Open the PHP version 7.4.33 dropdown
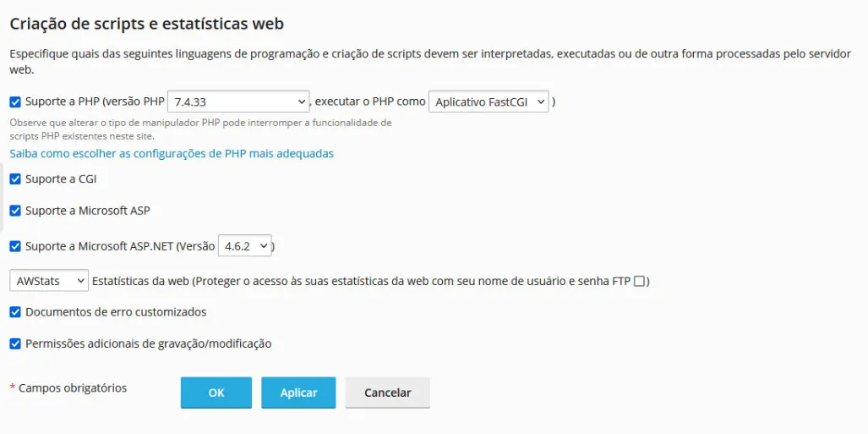This screenshot has height=434, width=868. (239, 102)
